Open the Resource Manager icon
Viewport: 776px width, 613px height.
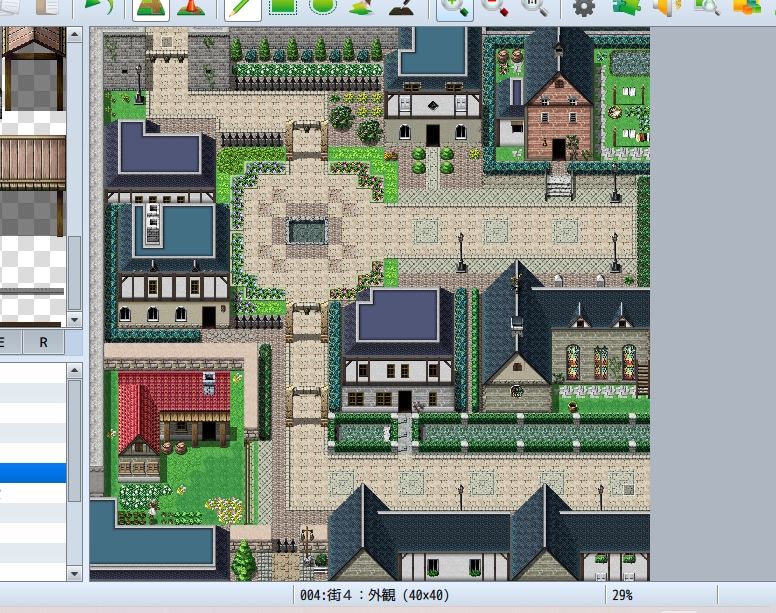746,6
